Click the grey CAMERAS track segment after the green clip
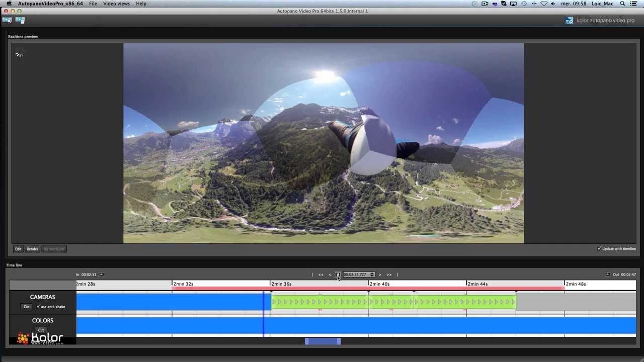Viewport: 644px width, 362px height. (576, 302)
